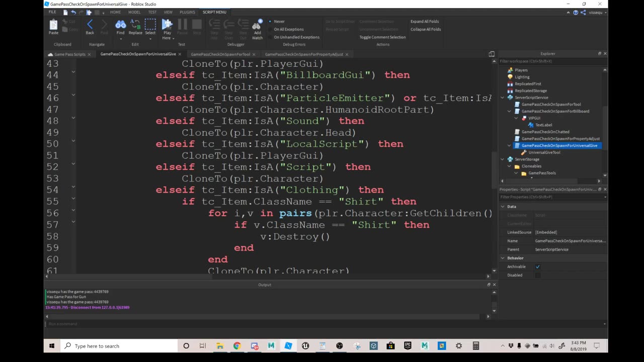Select UniversalGiveTool wrench item
Screen dimensions: 644x362
544,152
